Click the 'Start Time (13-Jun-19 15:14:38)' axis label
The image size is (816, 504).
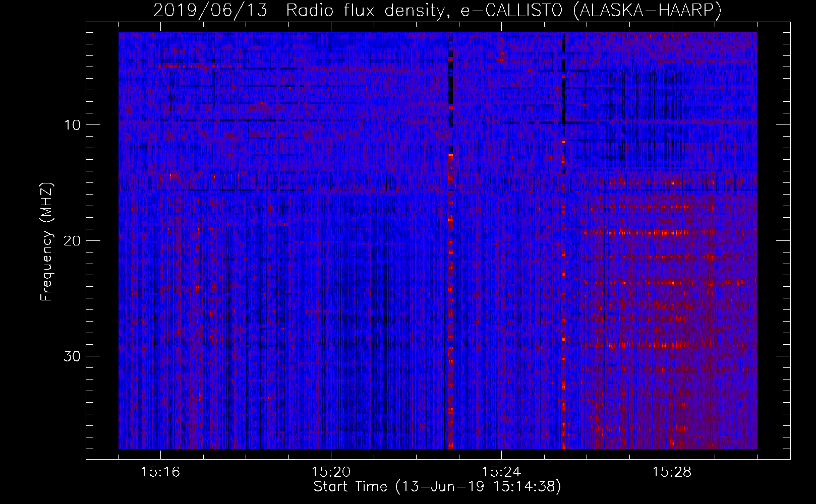coord(437,487)
